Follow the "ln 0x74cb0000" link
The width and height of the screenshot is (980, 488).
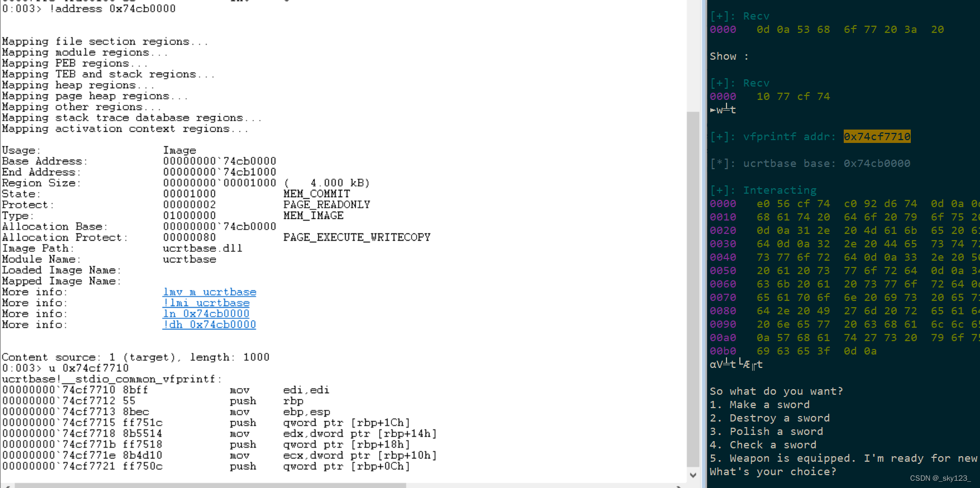205,314
